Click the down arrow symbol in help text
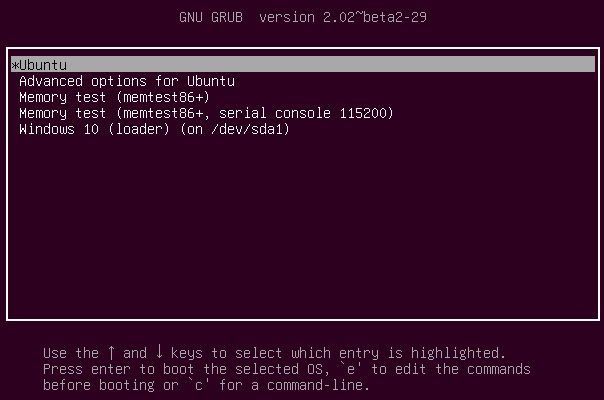 pos(159,352)
